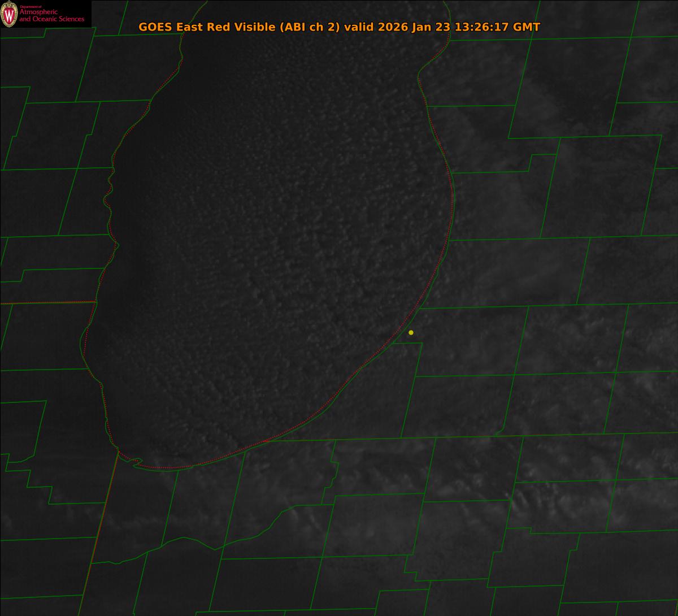This screenshot has height=616, width=678.
Task: Click the jagged point on the western lakeshore
Action: (x=116, y=244)
